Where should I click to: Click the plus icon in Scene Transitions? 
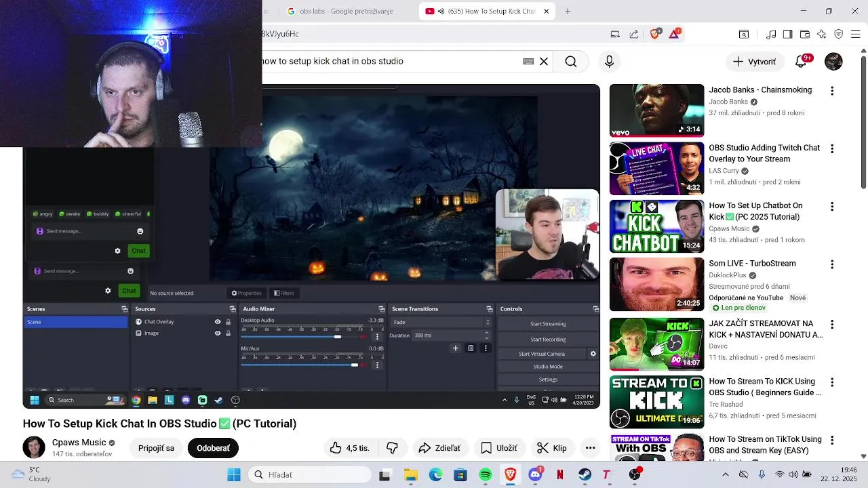click(x=455, y=348)
